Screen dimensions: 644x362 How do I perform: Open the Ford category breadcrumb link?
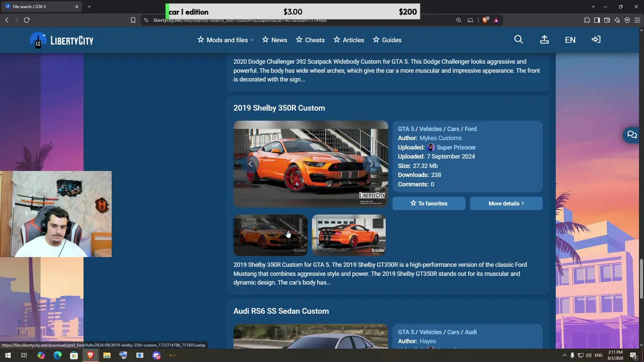pos(471,129)
